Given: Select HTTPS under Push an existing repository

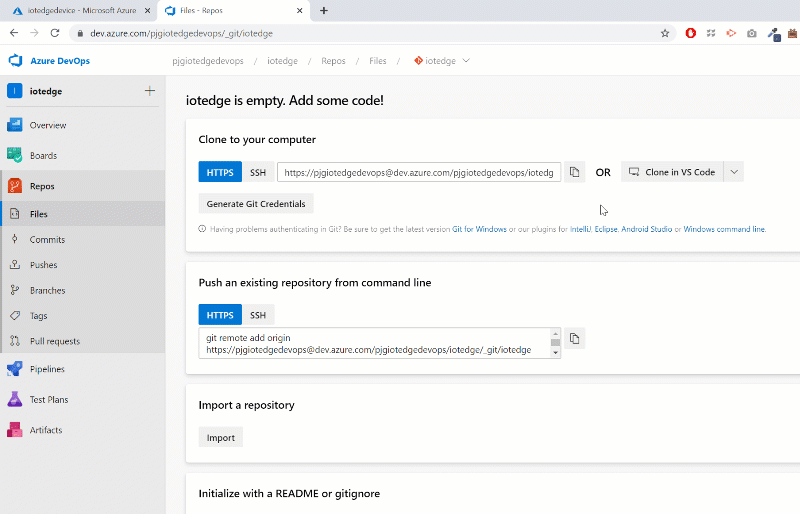Looking at the screenshot, I should (220, 315).
